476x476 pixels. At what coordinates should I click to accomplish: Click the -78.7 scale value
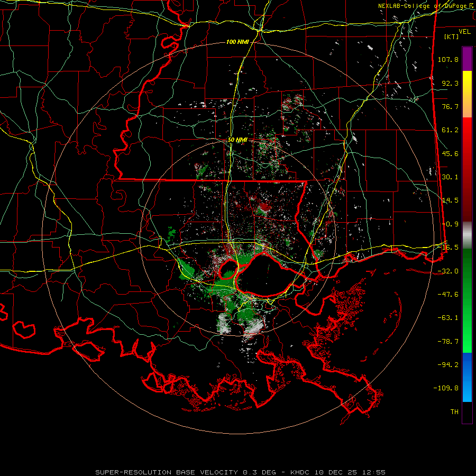[x=448, y=342]
